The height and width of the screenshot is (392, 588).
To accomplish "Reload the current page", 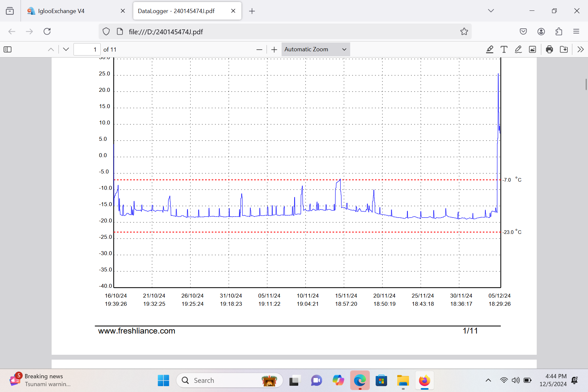I will click(47, 31).
